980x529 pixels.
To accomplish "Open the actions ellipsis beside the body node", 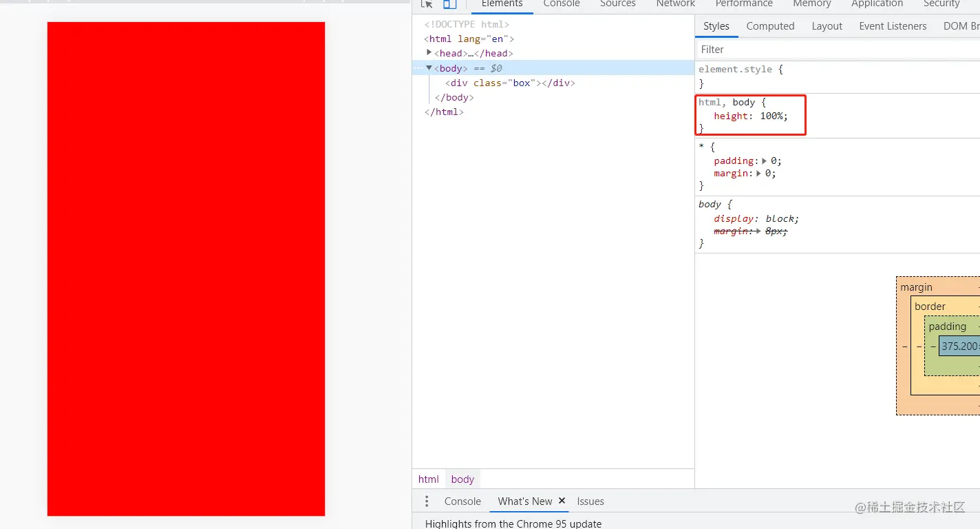I will [x=417, y=68].
